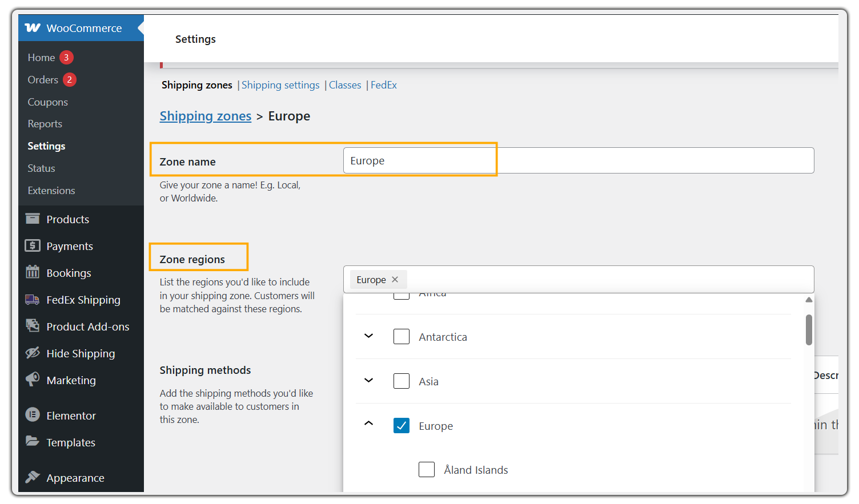This screenshot has width=859, height=504.
Task: Open Products via its archive box icon
Action: (x=33, y=219)
